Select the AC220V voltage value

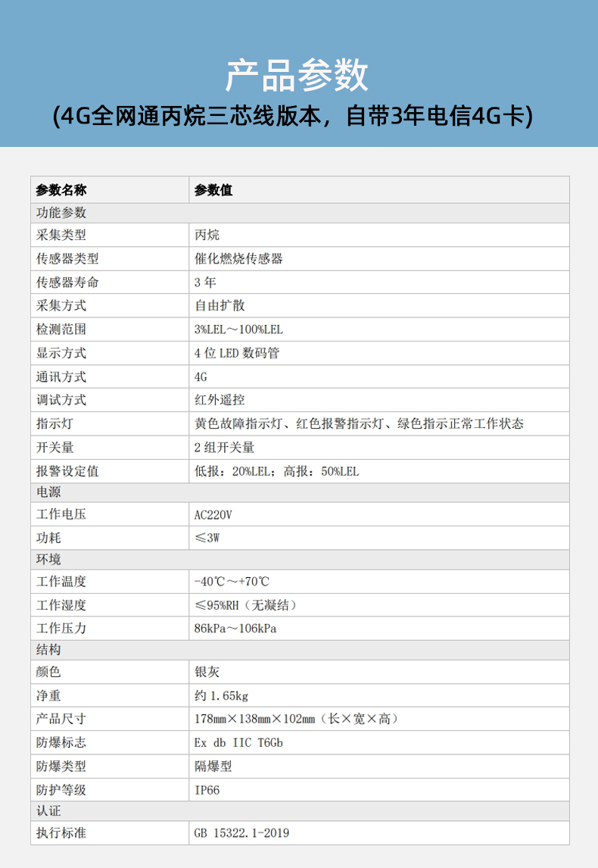213,515
